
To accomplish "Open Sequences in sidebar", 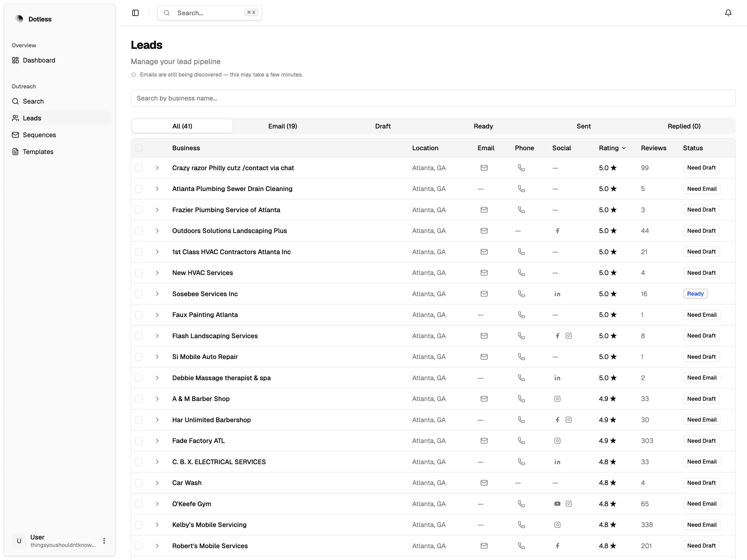I will tap(60, 135).
